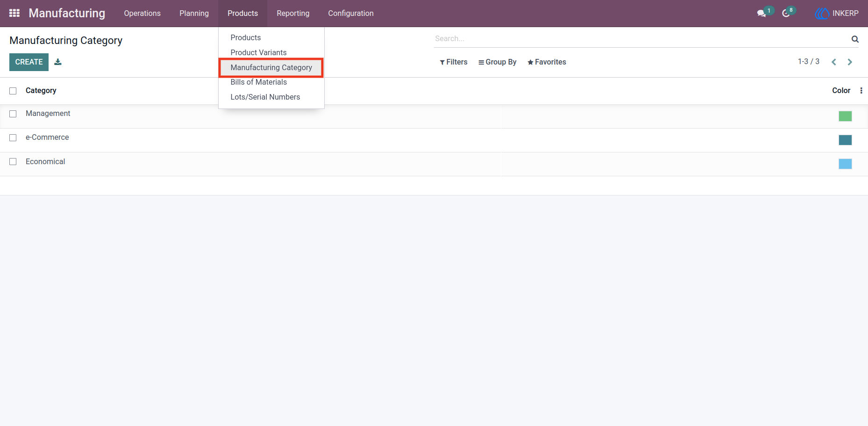
Task: Click the CREATE button
Action: point(29,62)
